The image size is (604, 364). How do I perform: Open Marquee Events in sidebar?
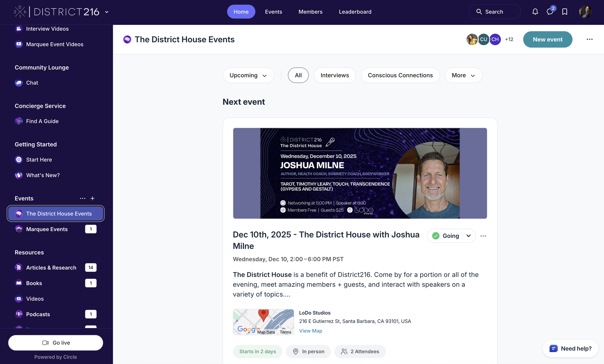56,229
